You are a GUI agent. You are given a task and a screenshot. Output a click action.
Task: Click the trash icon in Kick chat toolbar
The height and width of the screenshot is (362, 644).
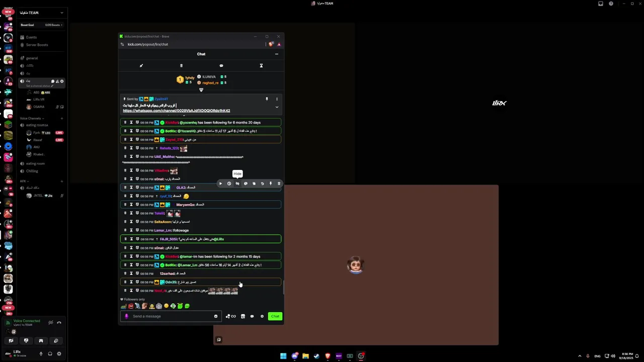(181, 65)
